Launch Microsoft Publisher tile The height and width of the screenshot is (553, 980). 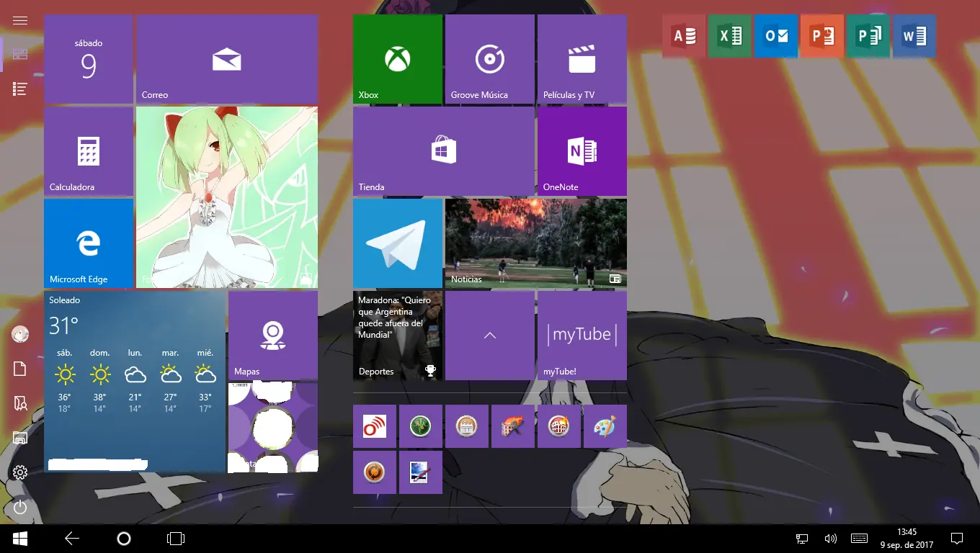coord(868,36)
